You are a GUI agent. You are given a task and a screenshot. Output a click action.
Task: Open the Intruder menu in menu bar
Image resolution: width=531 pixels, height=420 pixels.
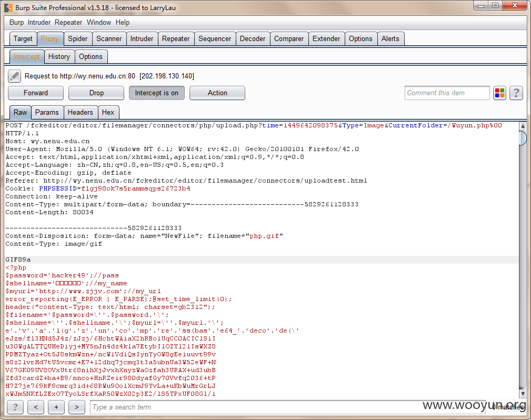[39, 22]
